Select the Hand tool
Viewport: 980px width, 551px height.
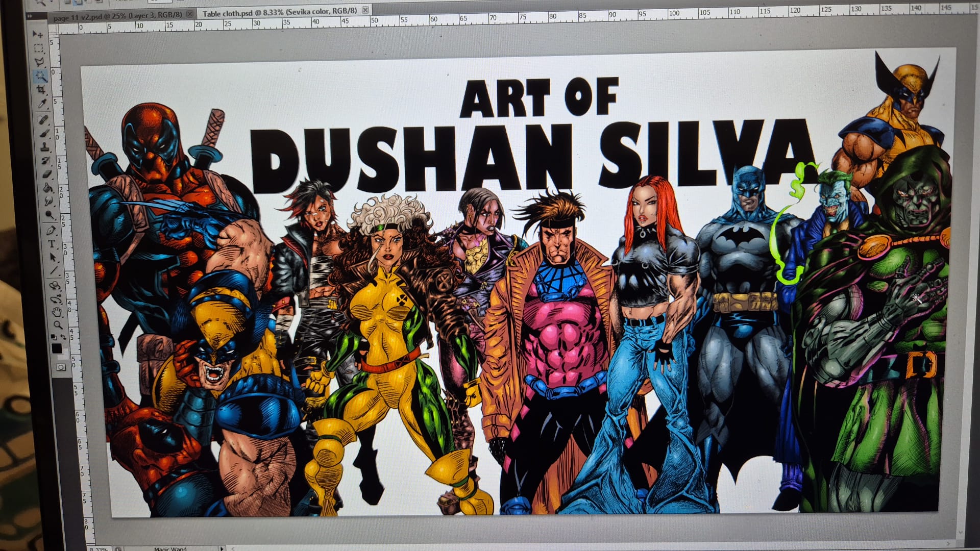click(57, 312)
